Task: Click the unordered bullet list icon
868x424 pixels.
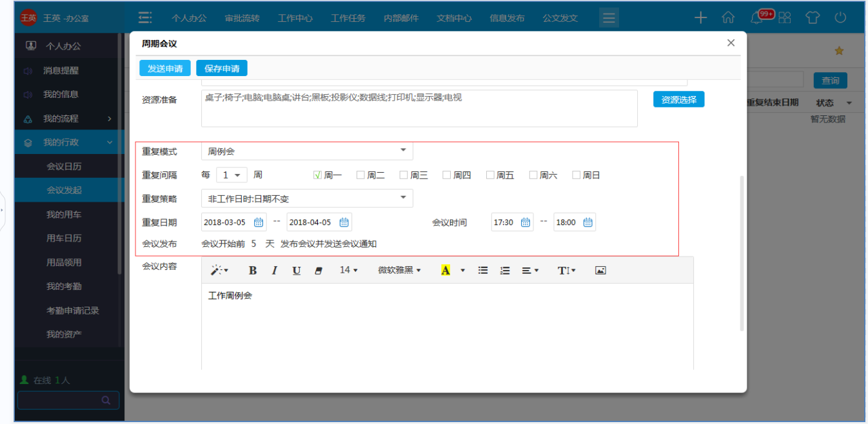Action: (482, 271)
